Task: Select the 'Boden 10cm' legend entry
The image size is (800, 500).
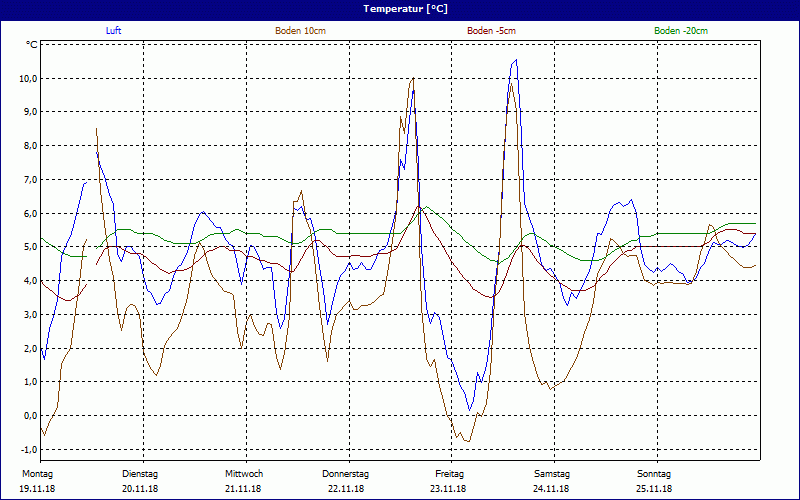Action: click(x=300, y=31)
